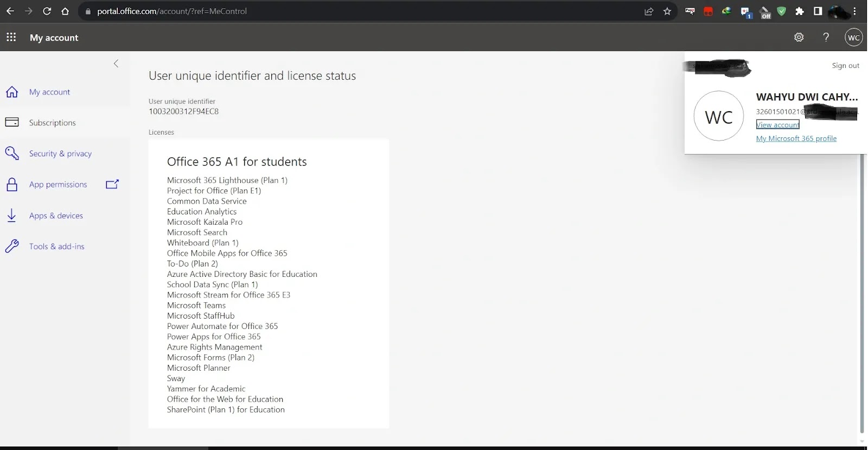Viewport: 868px width, 450px height.
Task: Open My account navigation item
Action: click(49, 92)
